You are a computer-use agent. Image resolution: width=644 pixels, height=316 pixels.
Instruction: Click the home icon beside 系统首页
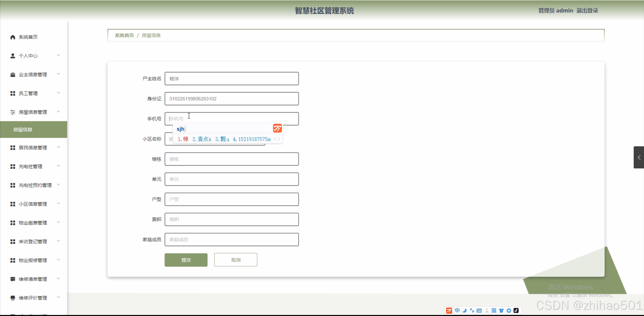(13, 37)
